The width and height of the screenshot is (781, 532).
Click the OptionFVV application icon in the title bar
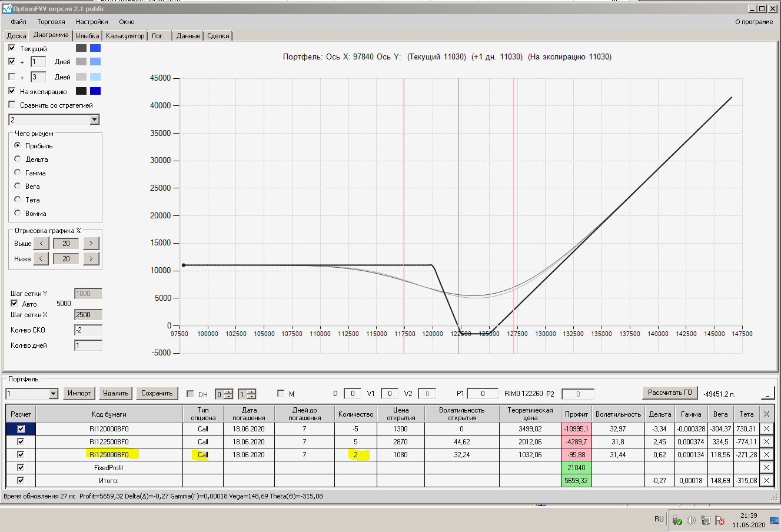(6, 8)
